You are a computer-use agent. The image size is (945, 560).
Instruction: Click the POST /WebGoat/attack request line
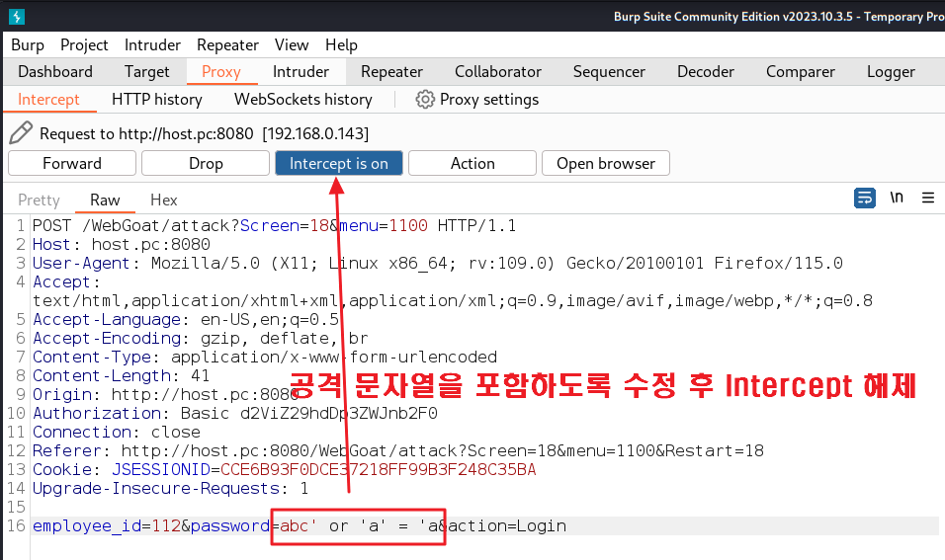[274, 226]
